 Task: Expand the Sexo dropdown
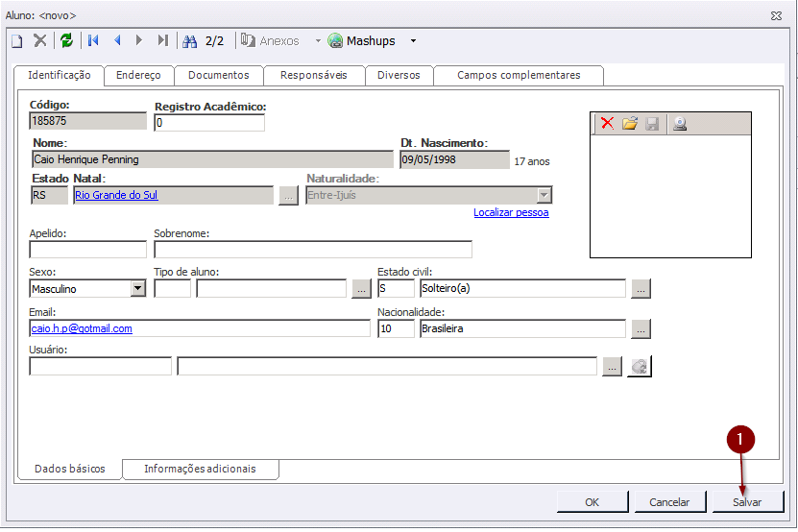137,289
